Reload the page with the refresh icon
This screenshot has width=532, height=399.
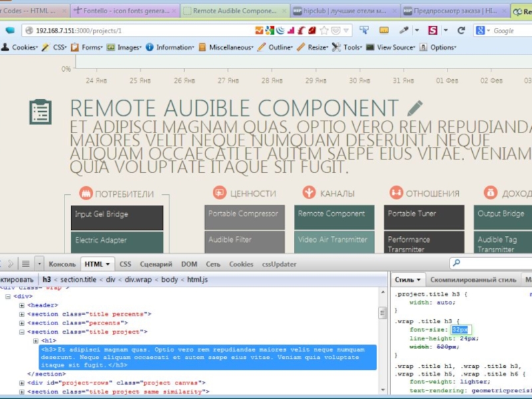(x=461, y=31)
